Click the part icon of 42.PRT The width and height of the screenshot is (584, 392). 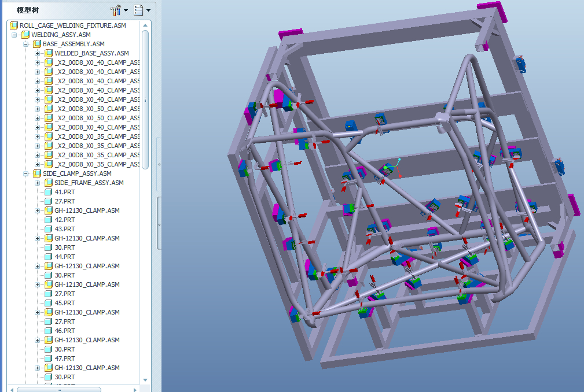(49, 220)
